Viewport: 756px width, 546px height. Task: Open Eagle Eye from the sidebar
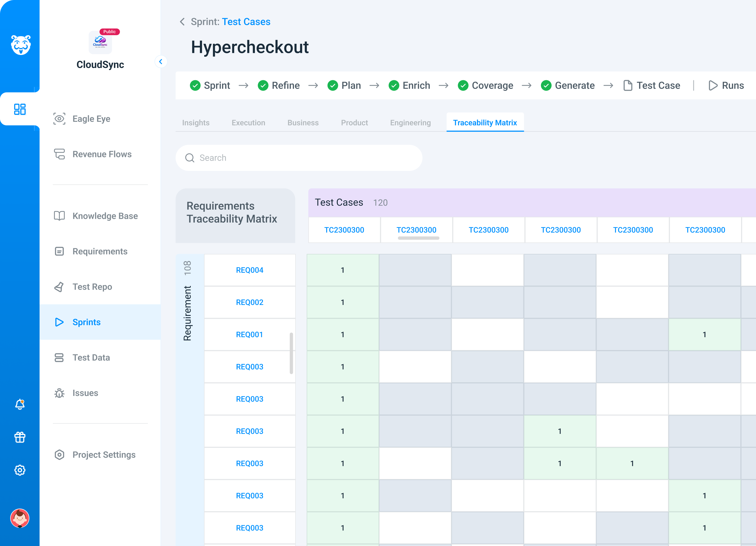91,119
